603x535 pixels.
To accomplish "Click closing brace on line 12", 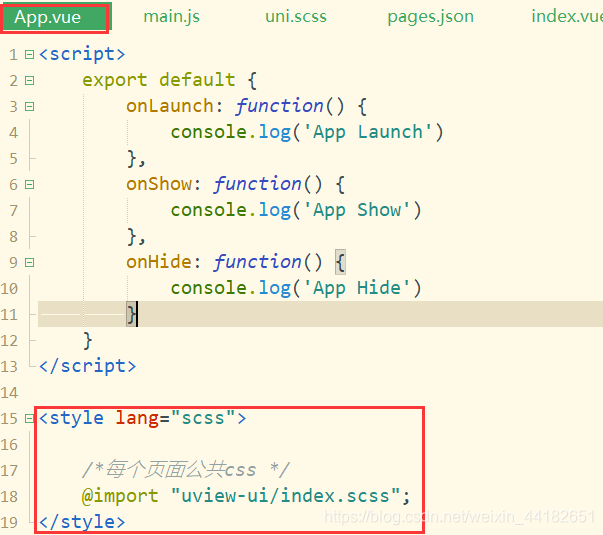I will pyautogui.click(x=88, y=341).
